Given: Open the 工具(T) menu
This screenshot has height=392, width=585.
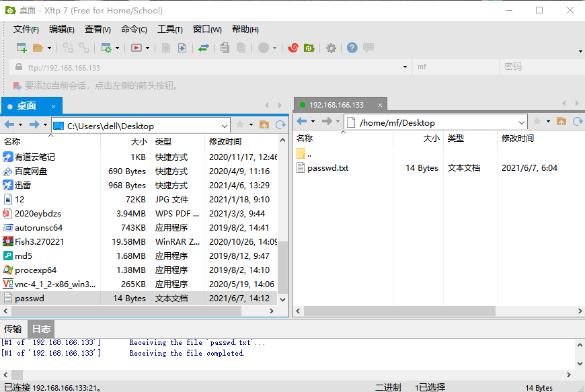Looking at the screenshot, I should (x=169, y=29).
